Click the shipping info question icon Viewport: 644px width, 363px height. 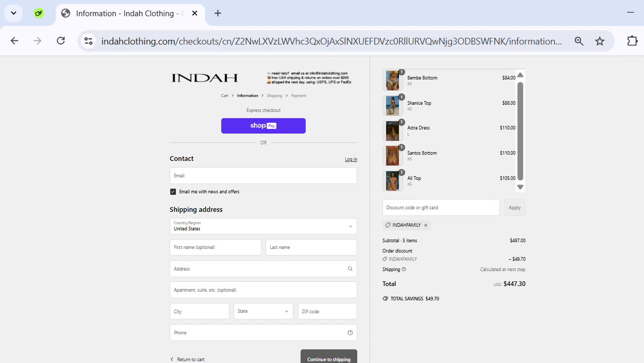tap(404, 269)
